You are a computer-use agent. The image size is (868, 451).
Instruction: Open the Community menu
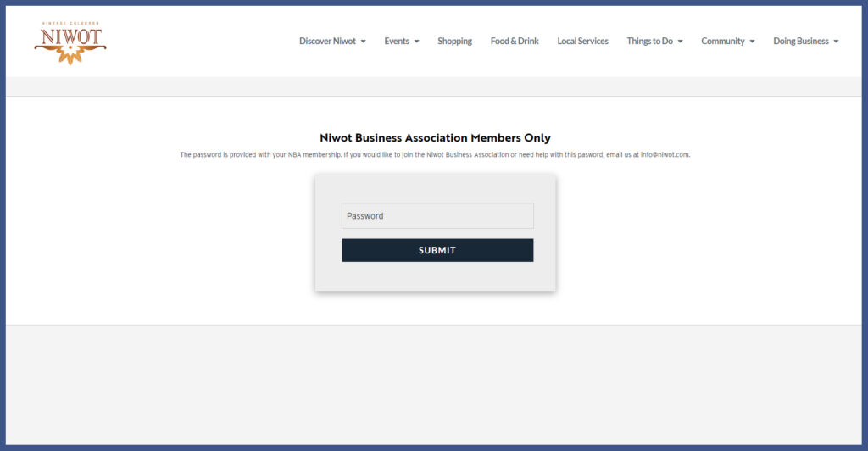tap(722, 41)
